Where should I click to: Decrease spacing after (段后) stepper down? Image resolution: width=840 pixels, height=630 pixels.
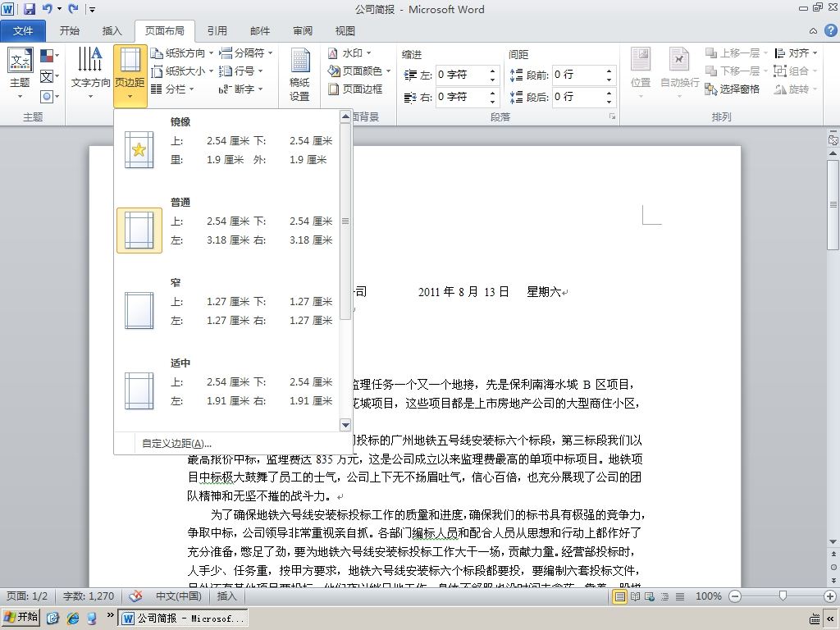coord(609,102)
